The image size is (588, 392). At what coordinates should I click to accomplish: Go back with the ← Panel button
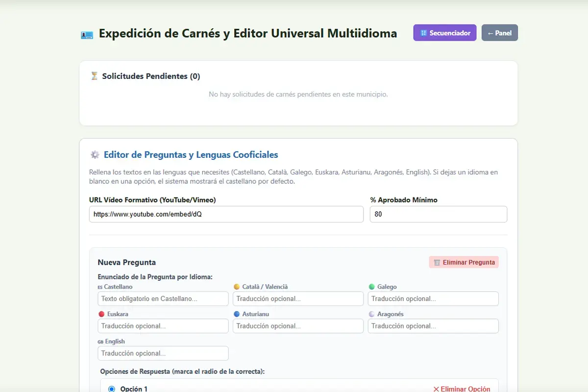[500, 33]
